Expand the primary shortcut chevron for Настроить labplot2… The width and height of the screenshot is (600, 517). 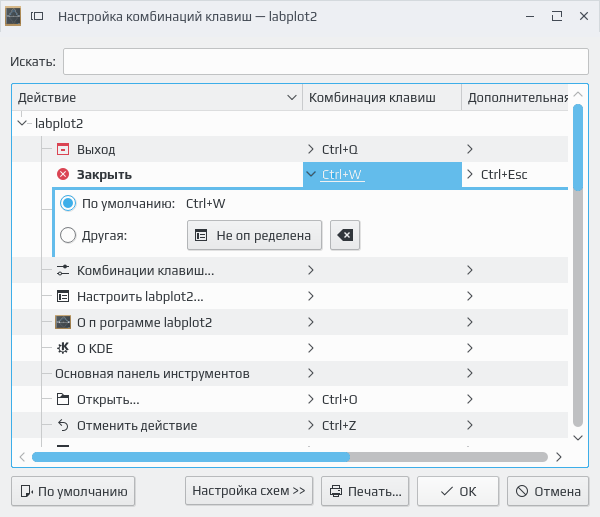[x=310, y=296]
